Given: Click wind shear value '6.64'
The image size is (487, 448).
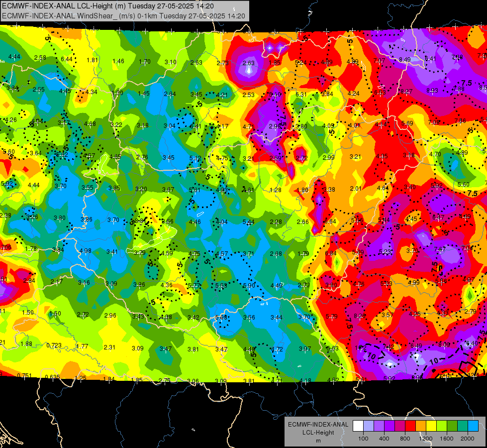Looking at the screenshot, I should (x=330, y=221).
